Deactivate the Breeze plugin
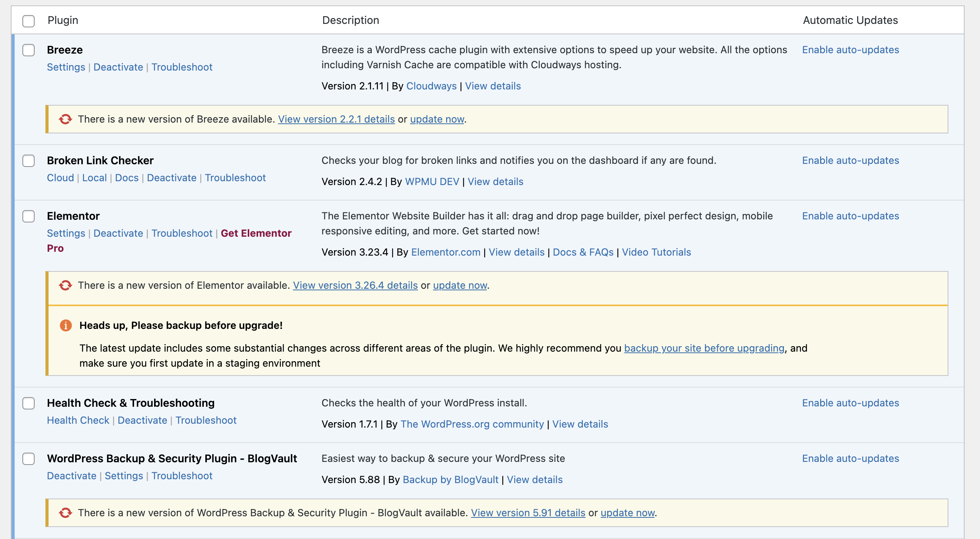This screenshot has width=980, height=539. [x=118, y=67]
